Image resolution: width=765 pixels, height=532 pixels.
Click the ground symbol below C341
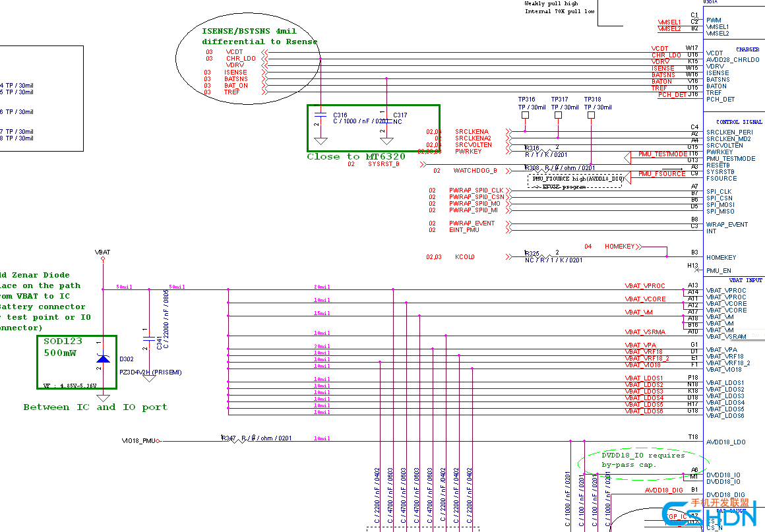(x=149, y=378)
